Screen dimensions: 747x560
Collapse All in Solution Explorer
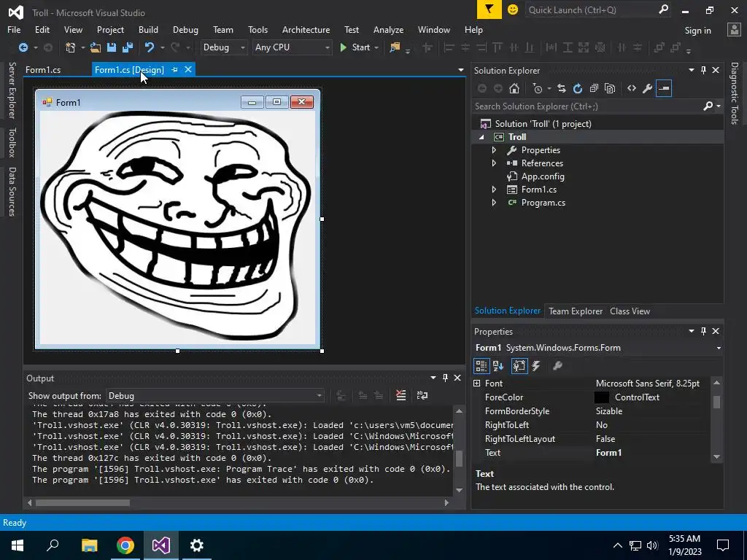[594, 88]
